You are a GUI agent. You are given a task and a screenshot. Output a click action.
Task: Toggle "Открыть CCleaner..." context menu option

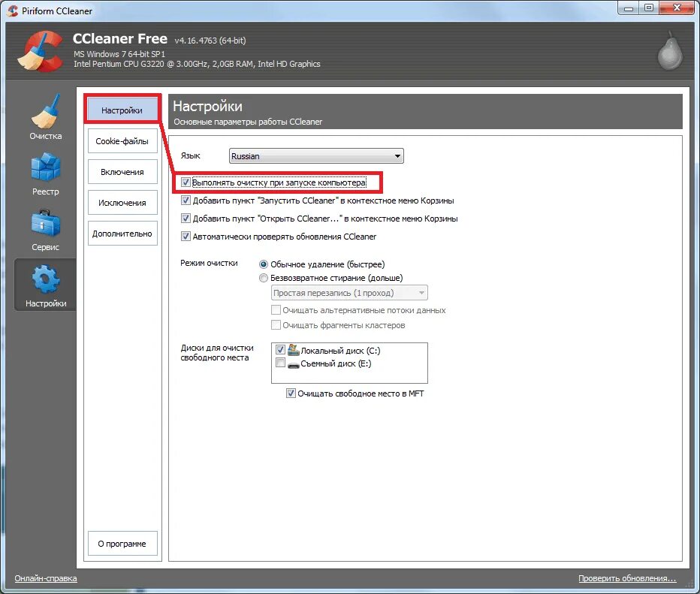186,219
